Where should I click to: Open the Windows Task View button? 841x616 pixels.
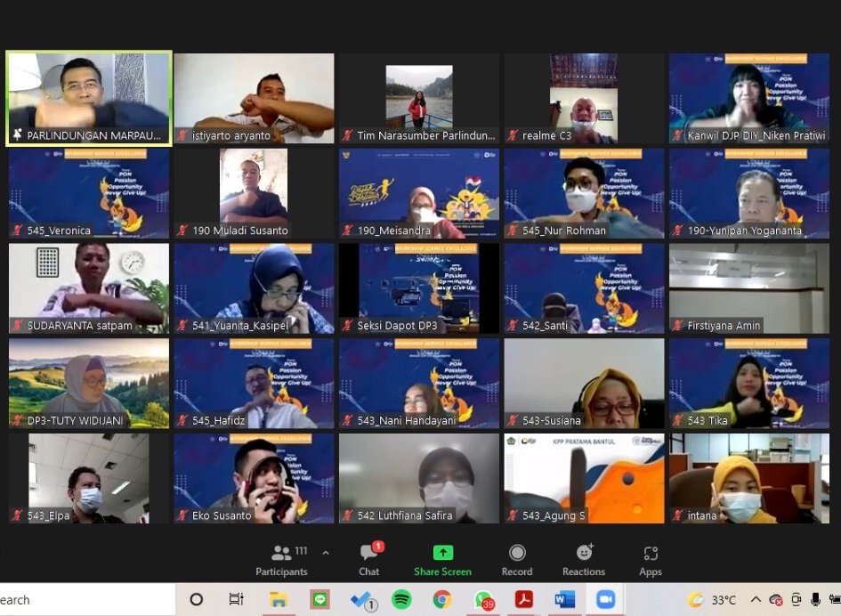pos(237,600)
